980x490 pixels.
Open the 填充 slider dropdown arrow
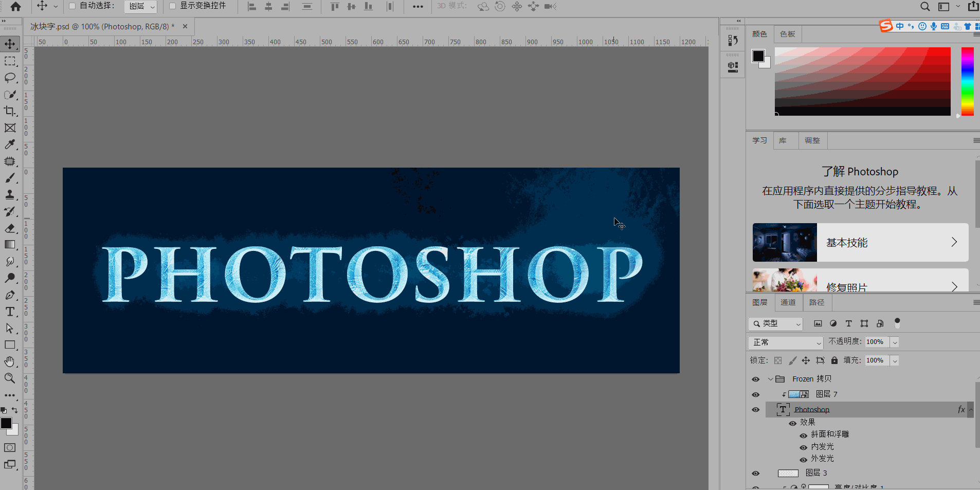(x=895, y=361)
